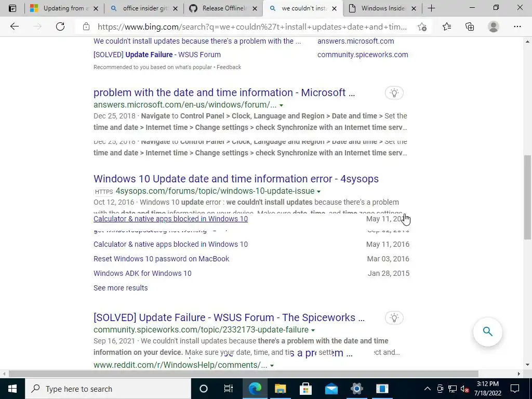The height and width of the screenshot is (399, 532).
Task: Open Cortana from the taskbar
Action: 204,389
